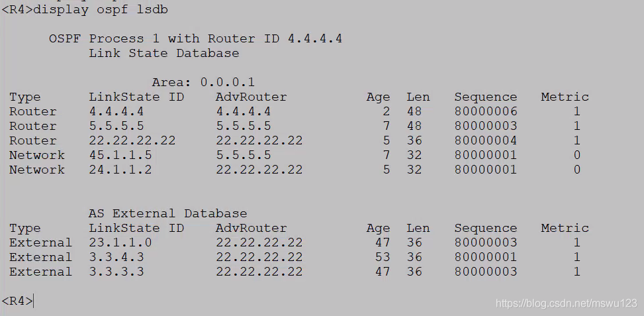
Task: Click LinkState ID 22.22.22.22 in Router row
Action: click(132, 140)
